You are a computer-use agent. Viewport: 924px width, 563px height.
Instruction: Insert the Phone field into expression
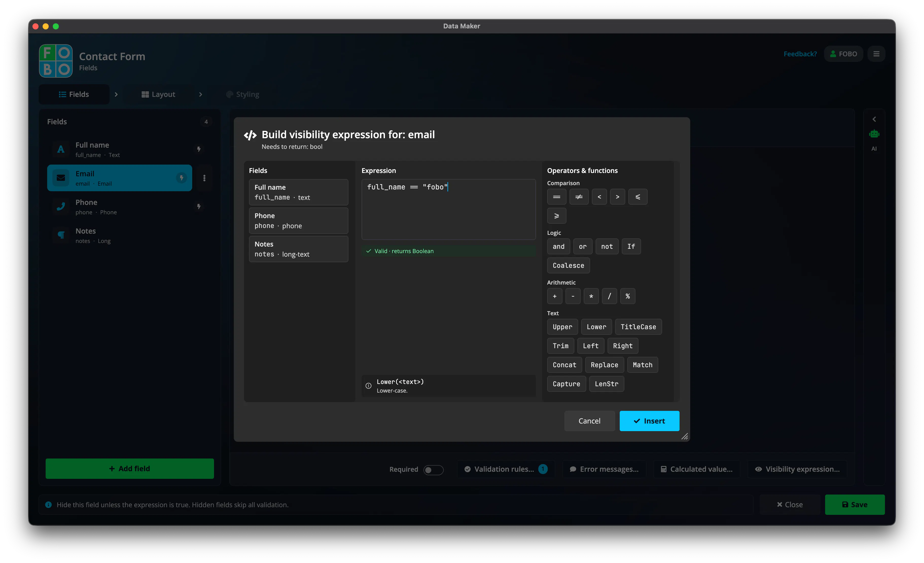click(298, 221)
